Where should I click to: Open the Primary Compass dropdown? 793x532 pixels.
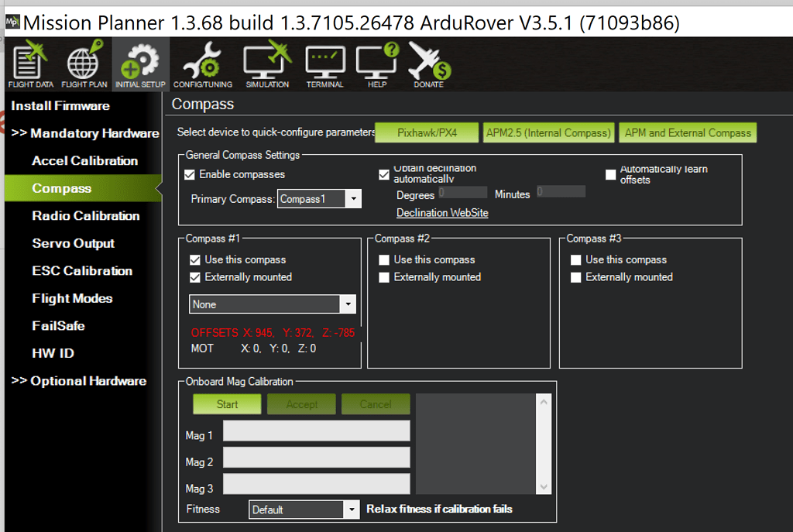click(x=353, y=198)
